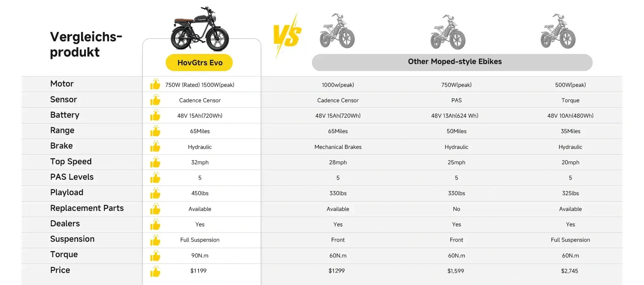644x285 pixels.
Task: Click the Vergleichsprodukt heading
Action: (x=86, y=44)
